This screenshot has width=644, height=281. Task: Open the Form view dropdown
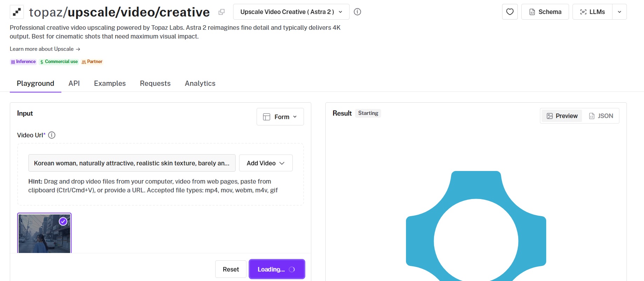click(x=280, y=117)
